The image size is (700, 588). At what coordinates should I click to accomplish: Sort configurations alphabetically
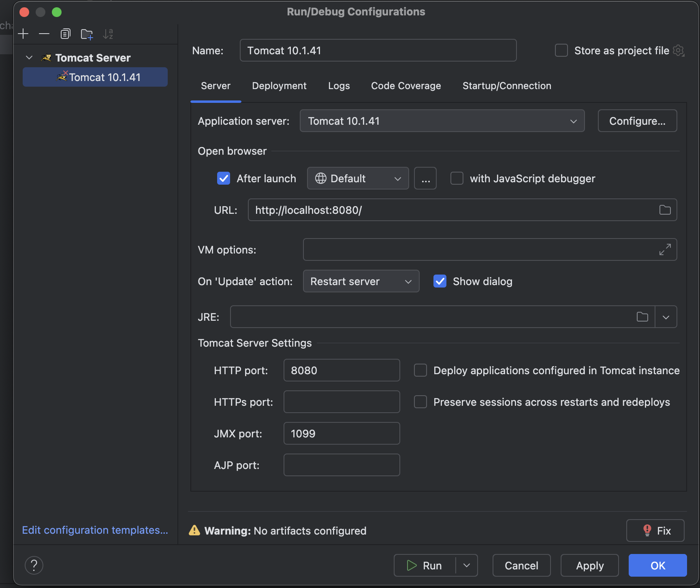tap(108, 34)
